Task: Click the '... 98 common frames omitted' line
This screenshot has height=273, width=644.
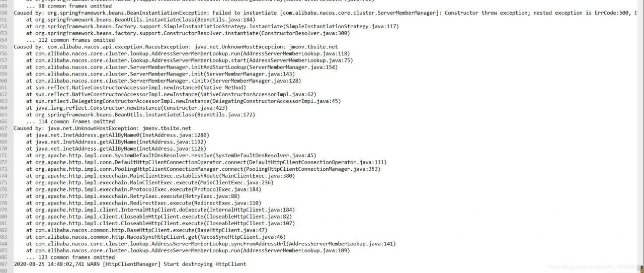Action: pos(69,6)
